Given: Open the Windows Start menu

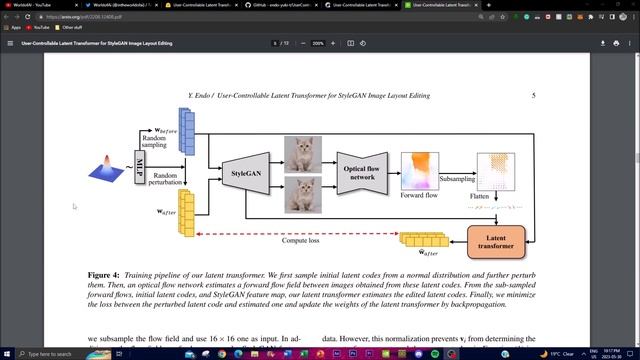Looking at the screenshot, I should (7, 354).
